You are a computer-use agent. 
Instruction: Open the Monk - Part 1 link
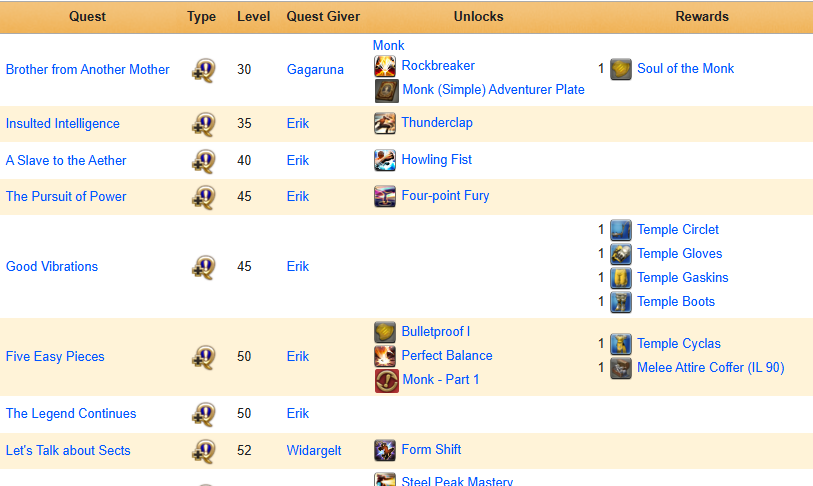click(x=441, y=380)
